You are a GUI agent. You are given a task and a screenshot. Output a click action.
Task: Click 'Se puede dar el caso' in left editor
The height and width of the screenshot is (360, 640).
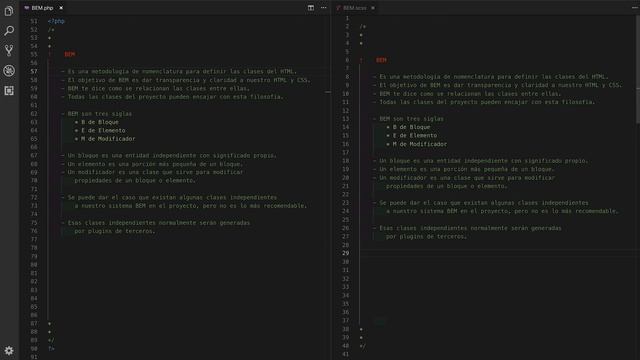coord(101,198)
